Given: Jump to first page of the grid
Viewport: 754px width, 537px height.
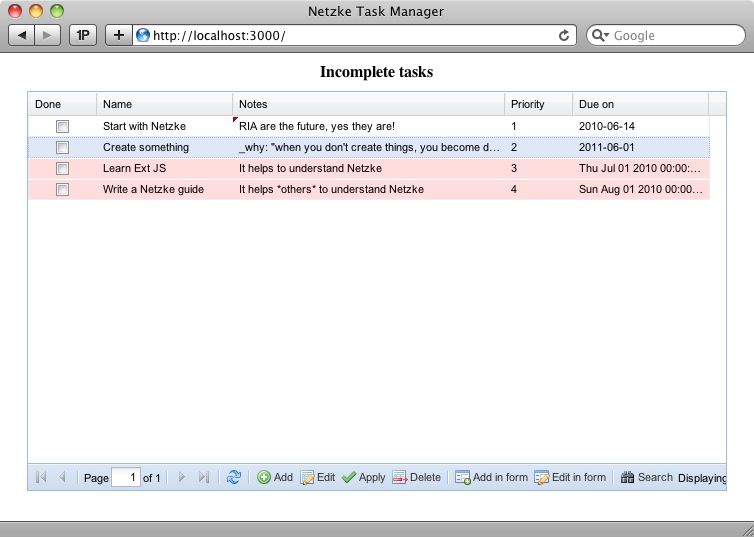Looking at the screenshot, I should [41, 477].
